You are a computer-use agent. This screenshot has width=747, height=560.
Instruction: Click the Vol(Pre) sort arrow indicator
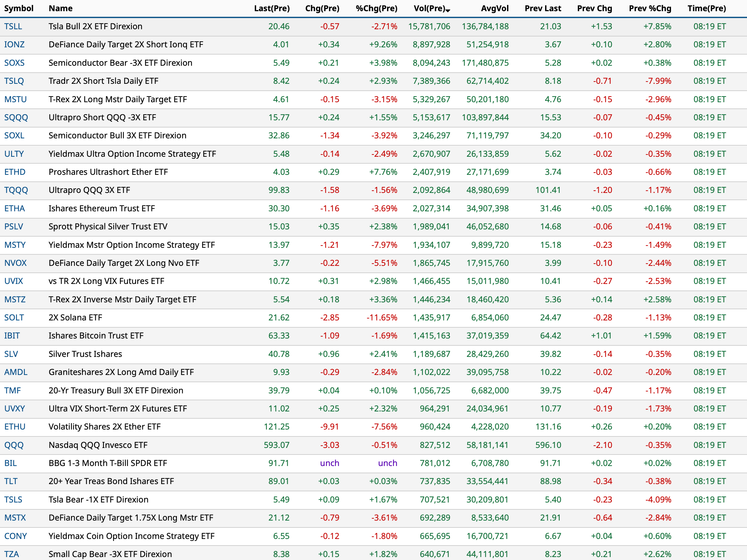448,11
